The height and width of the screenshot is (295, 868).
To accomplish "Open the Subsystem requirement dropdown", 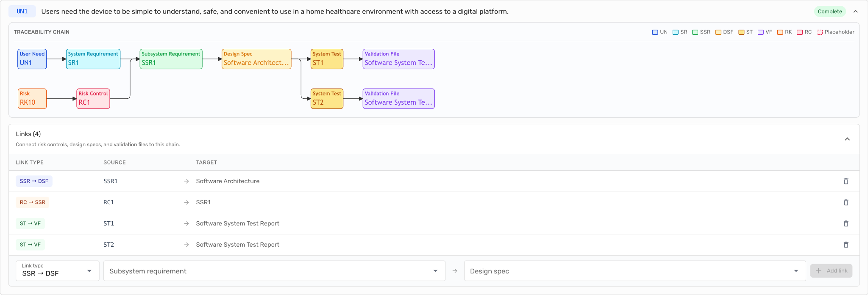I will [x=274, y=271].
